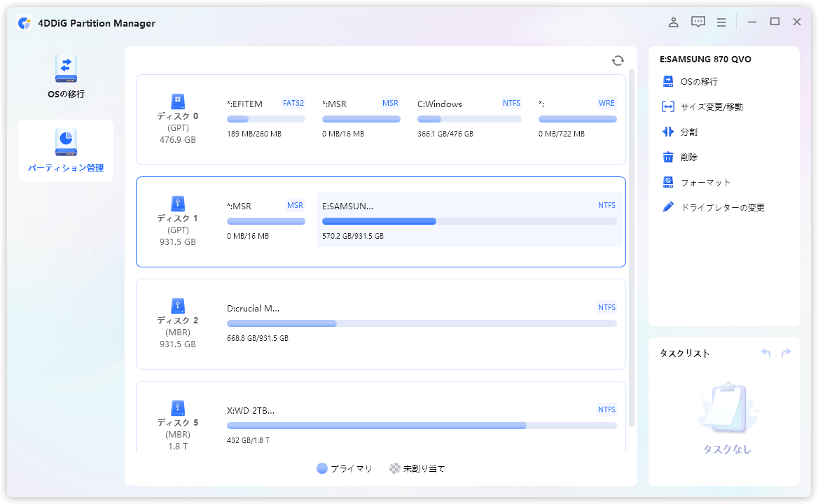Select the X:WD 2TB... partition
This screenshot has width=818, height=504.
422,425
